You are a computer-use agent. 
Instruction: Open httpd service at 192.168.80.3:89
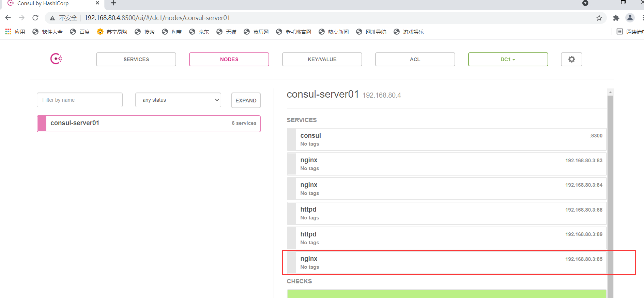click(x=447, y=238)
